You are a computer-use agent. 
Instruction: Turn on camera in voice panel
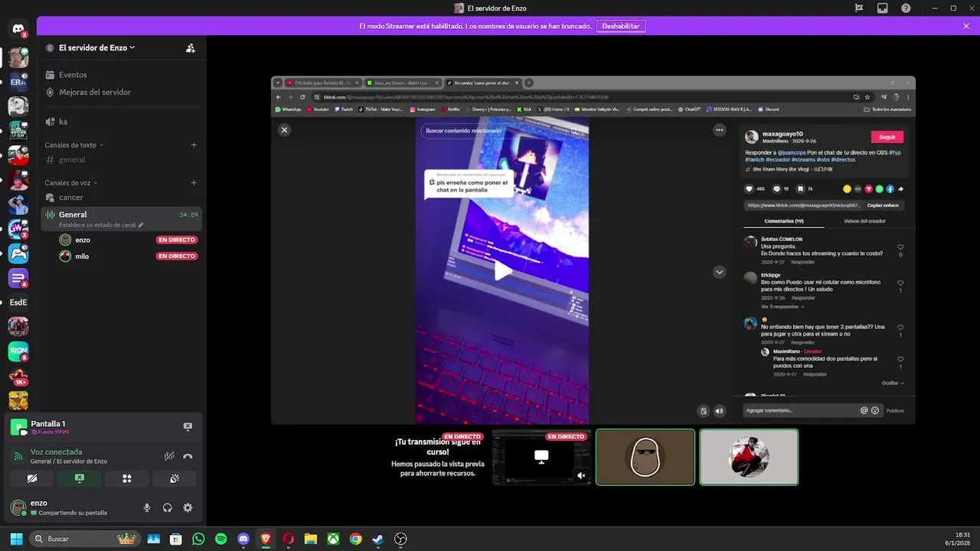(32, 478)
